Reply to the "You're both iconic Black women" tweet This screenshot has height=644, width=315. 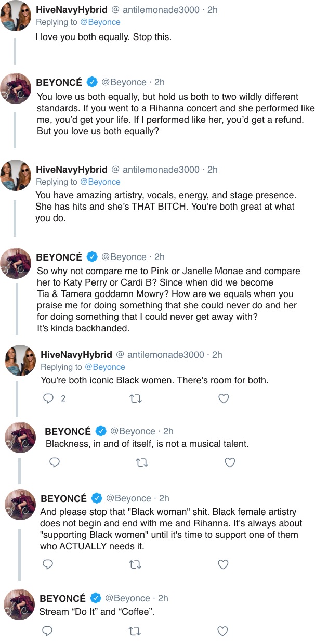click(x=48, y=398)
